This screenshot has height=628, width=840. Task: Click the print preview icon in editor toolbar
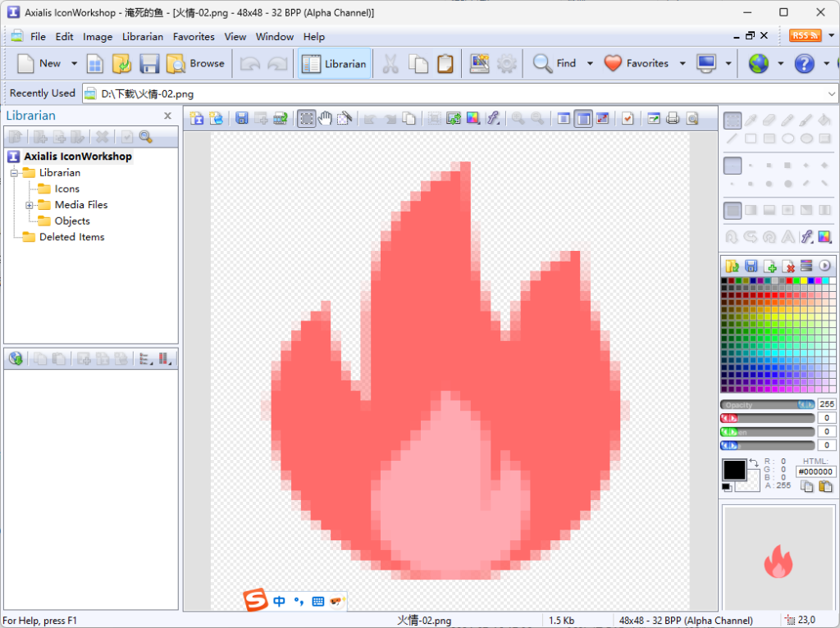pyautogui.click(x=692, y=118)
